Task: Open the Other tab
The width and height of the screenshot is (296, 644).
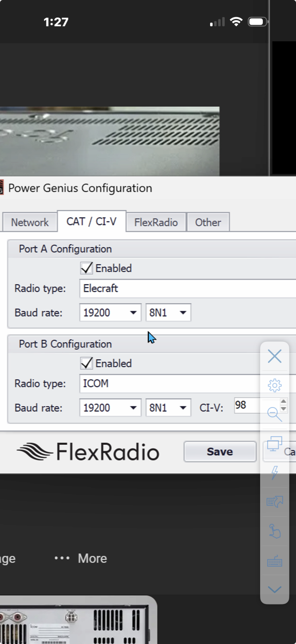Action: coord(208,222)
